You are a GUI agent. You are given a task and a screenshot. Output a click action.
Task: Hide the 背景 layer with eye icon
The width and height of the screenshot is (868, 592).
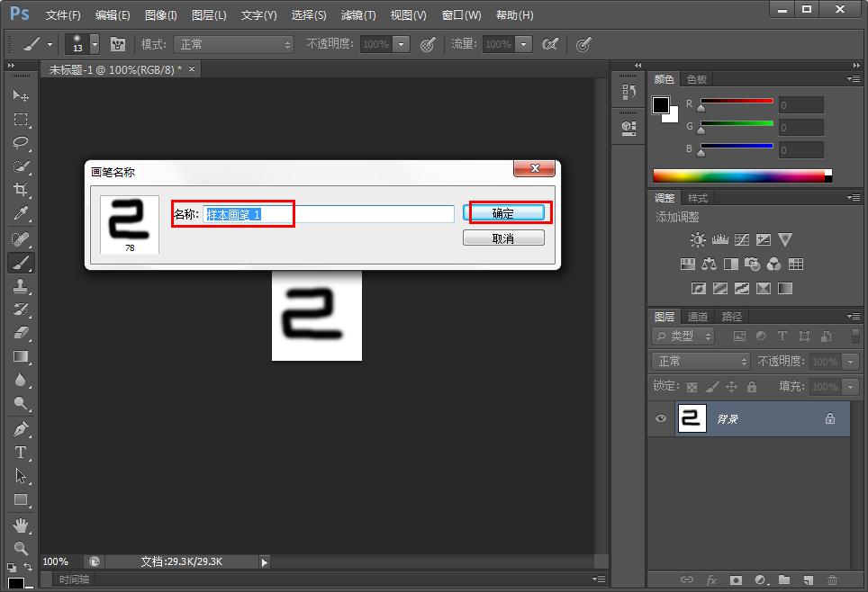point(662,418)
